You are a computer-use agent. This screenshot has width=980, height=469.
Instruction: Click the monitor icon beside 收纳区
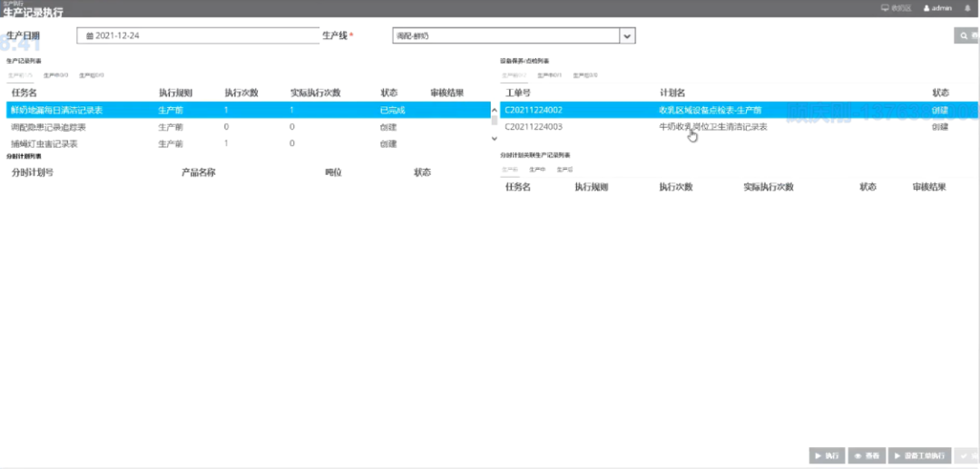coord(885,8)
